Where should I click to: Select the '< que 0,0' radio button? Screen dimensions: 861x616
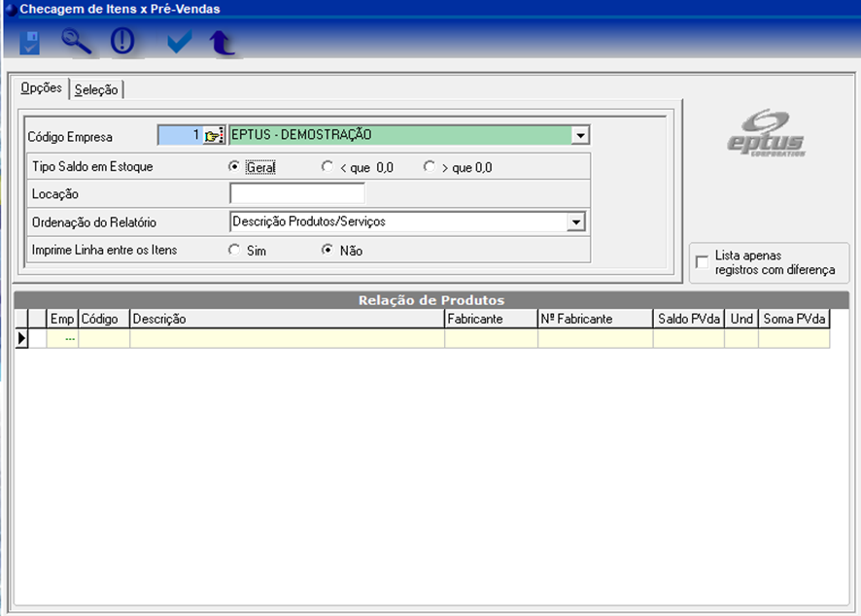tap(327, 167)
